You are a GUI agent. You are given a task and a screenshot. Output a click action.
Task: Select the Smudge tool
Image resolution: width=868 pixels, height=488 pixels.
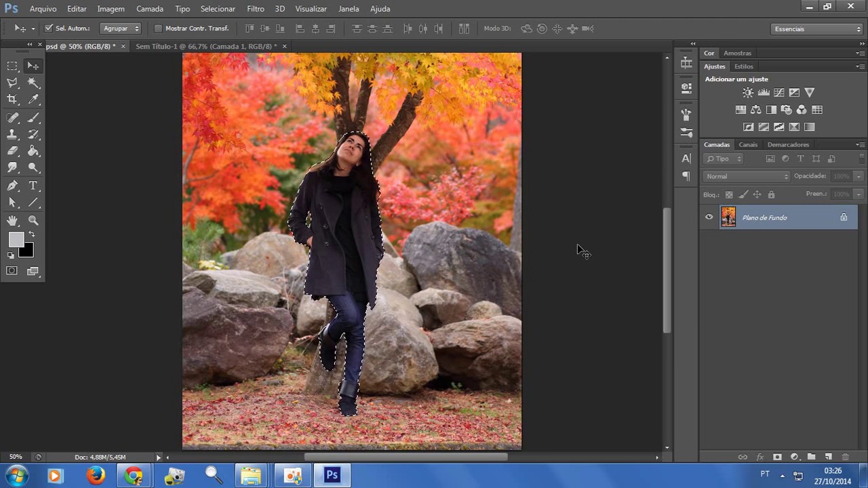click(12, 167)
